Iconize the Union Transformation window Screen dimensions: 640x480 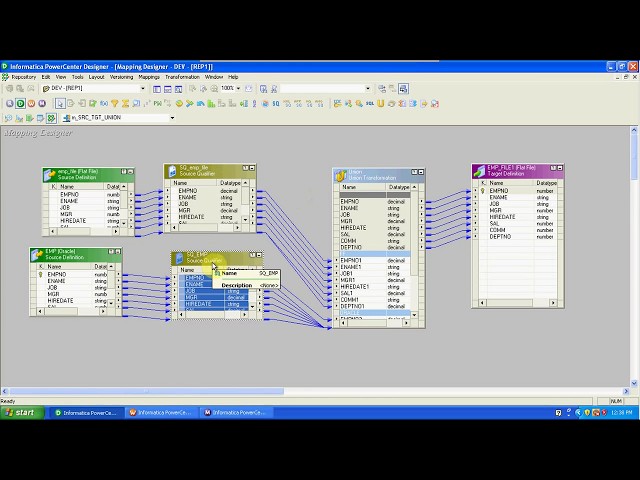point(421,172)
